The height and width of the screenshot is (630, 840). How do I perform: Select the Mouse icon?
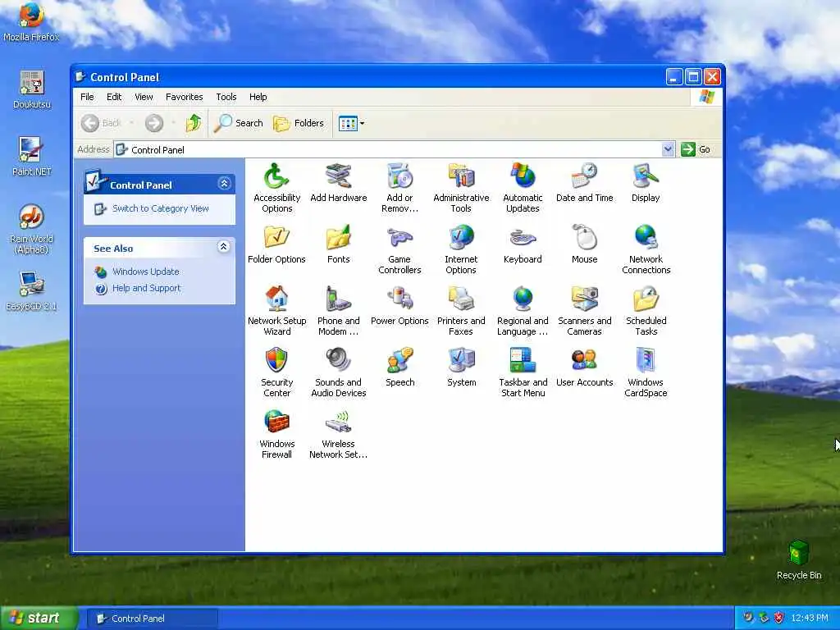pyautogui.click(x=584, y=244)
